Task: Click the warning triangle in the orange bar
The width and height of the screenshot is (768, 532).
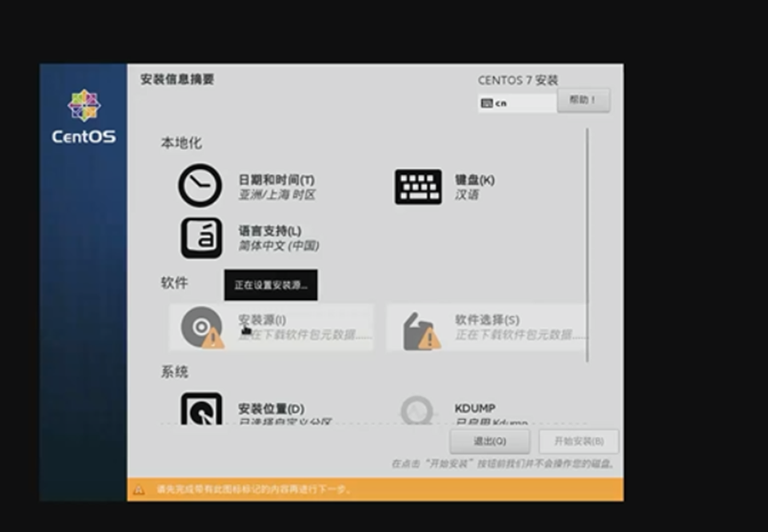Action: click(139, 489)
